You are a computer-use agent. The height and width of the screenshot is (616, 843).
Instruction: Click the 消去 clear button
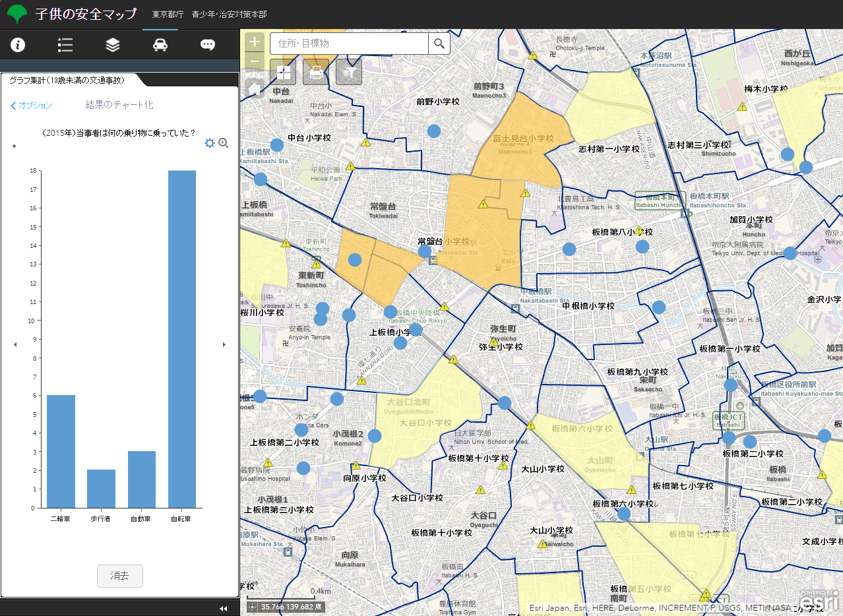[119, 576]
